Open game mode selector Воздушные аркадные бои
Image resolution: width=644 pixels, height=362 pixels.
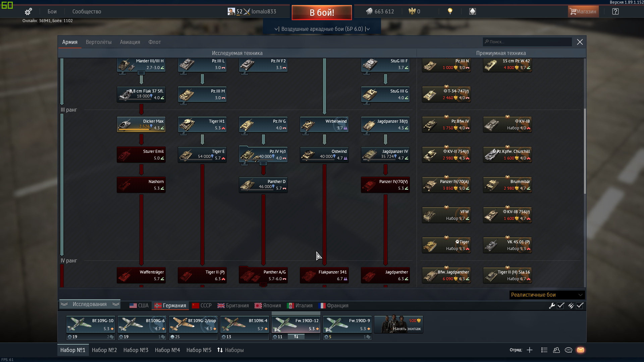point(322,29)
